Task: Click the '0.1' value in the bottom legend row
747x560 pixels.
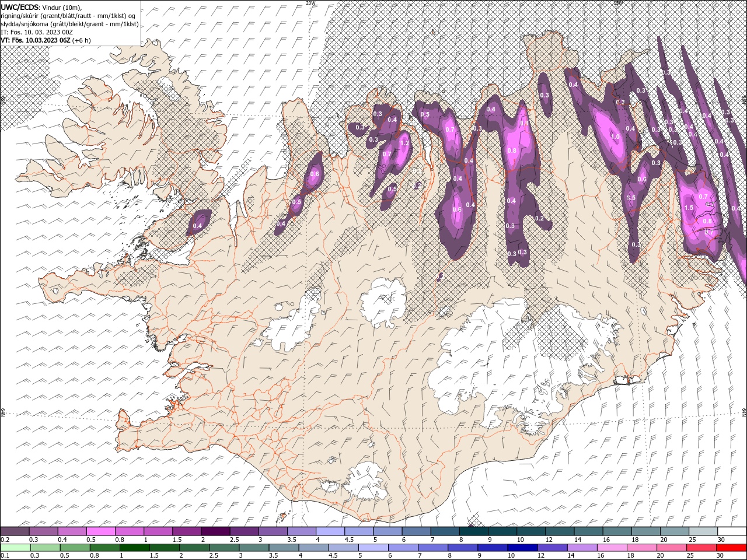Action: tap(5, 556)
